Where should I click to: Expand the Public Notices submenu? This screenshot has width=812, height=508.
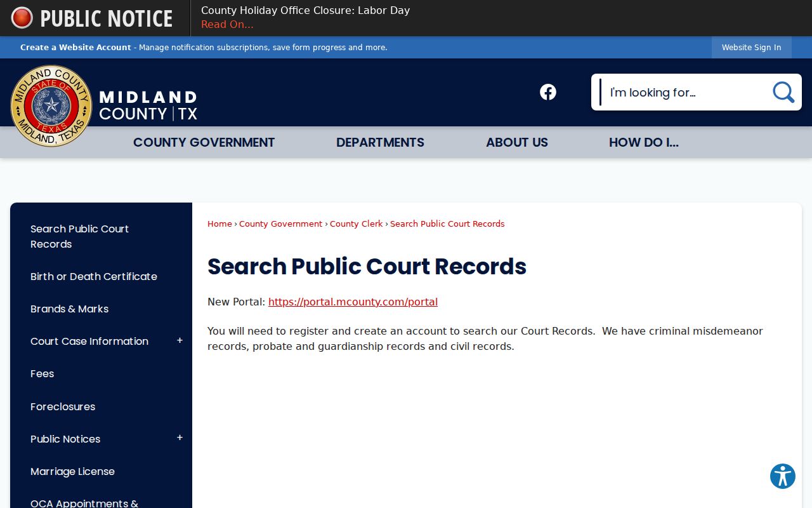pyautogui.click(x=180, y=438)
